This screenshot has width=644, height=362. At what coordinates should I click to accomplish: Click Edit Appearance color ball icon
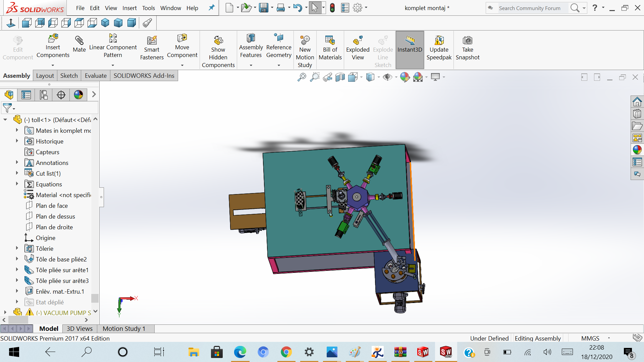405,77
